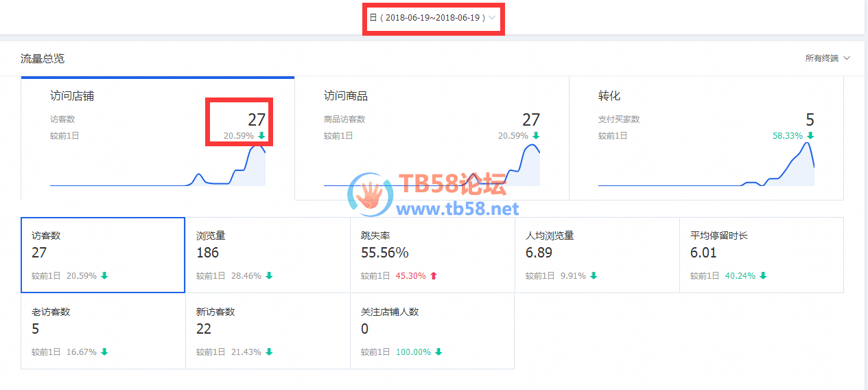Select the 跳失率 metric card
Viewport: 868px width, 390px height.
coord(432,255)
